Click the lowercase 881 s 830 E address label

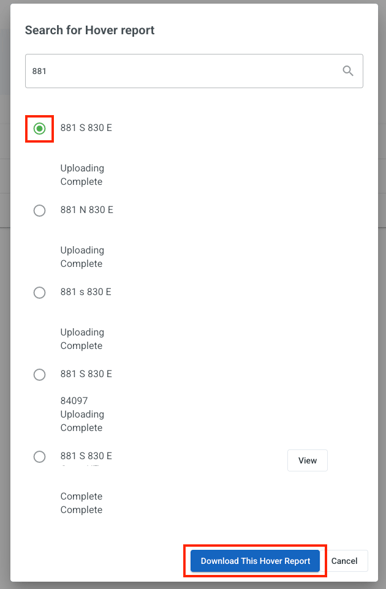[86, 291]
